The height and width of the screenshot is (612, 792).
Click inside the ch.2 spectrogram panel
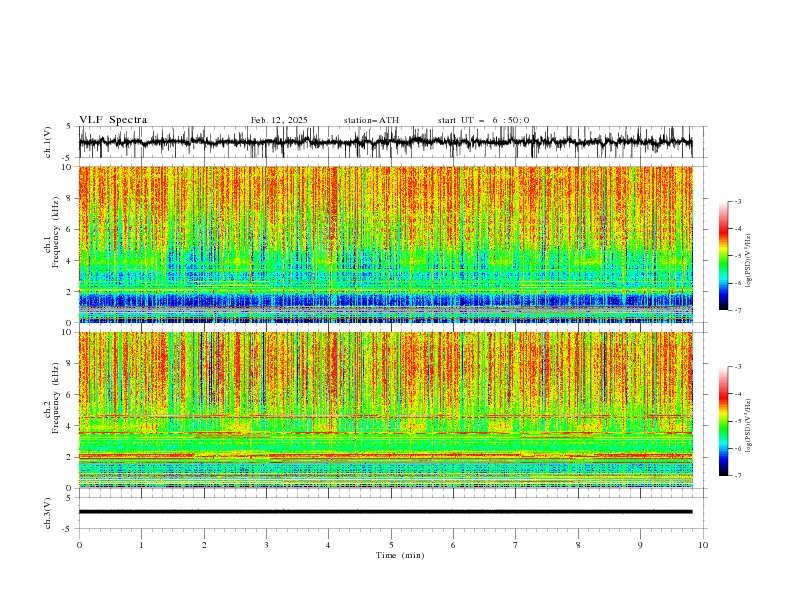[x=385, y=410]
